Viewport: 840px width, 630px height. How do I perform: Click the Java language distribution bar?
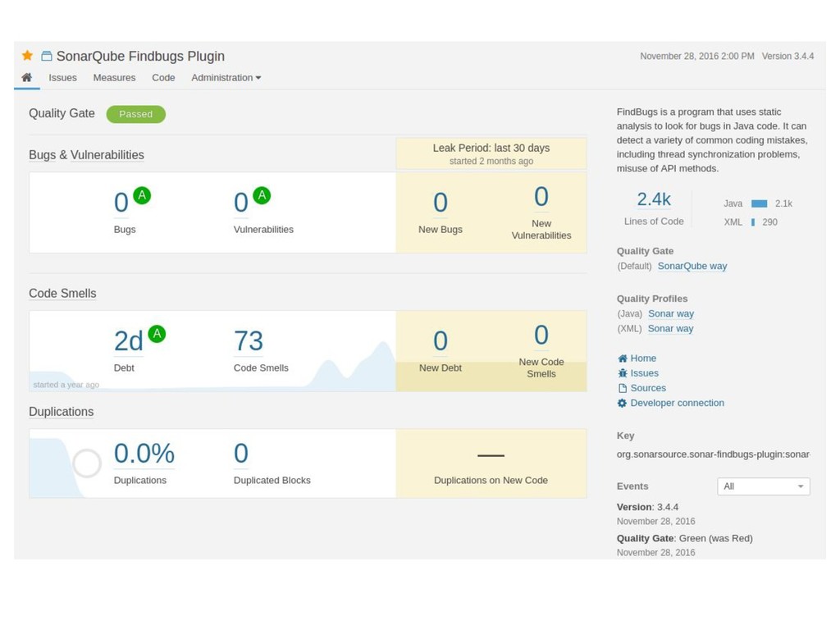[759, 203]
